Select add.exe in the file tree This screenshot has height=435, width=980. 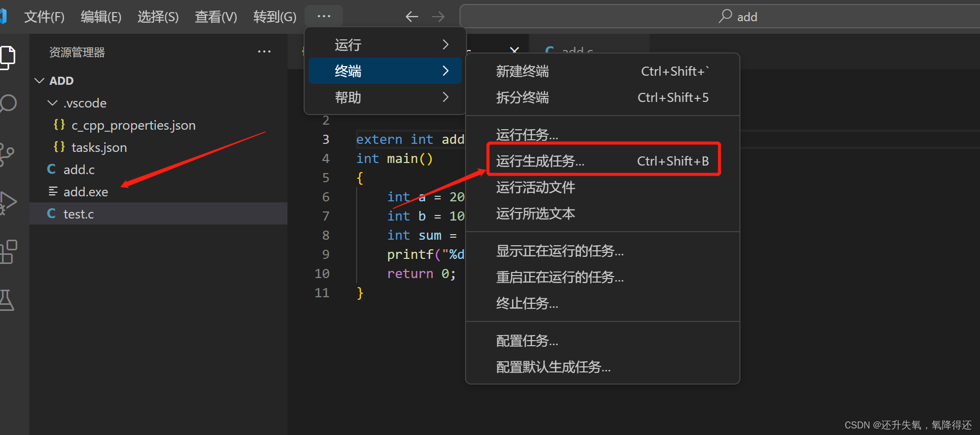(158, 192)
